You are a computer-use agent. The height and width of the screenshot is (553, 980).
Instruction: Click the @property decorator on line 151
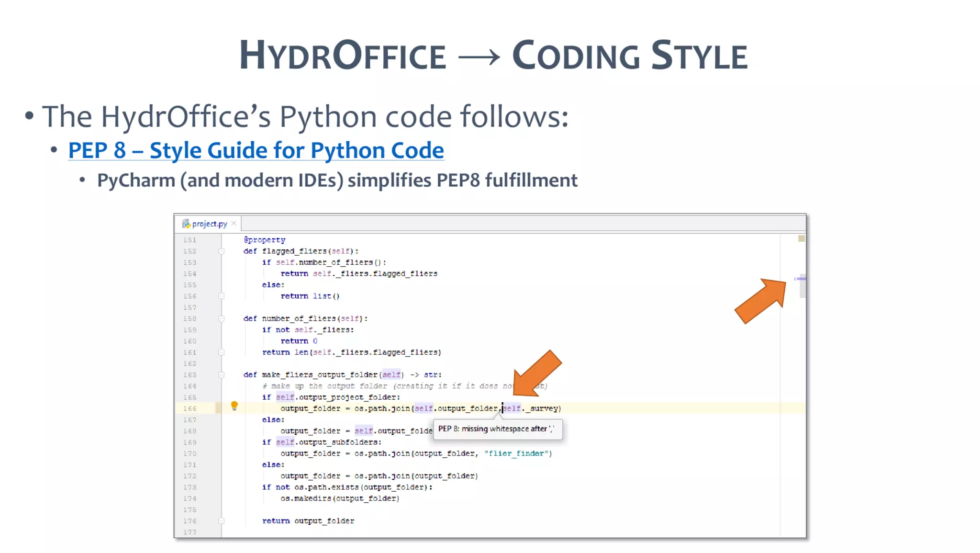[x=264, y=240]
